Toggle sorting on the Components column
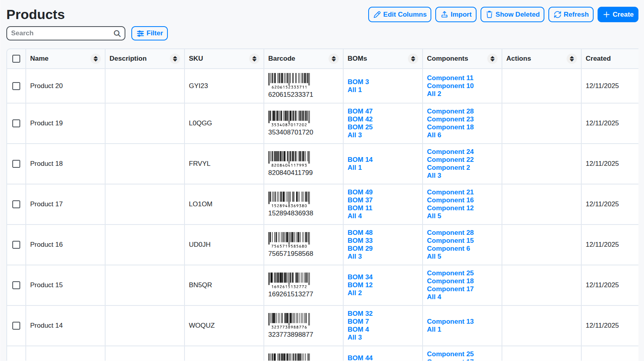The height and width of the screenshot is (361, 644). (492, 58)
